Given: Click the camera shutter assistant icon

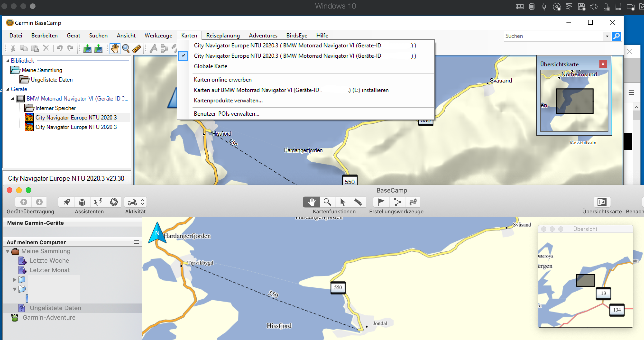Looking at the screenshot, I should pyautogui.click(x=114, y=202).
